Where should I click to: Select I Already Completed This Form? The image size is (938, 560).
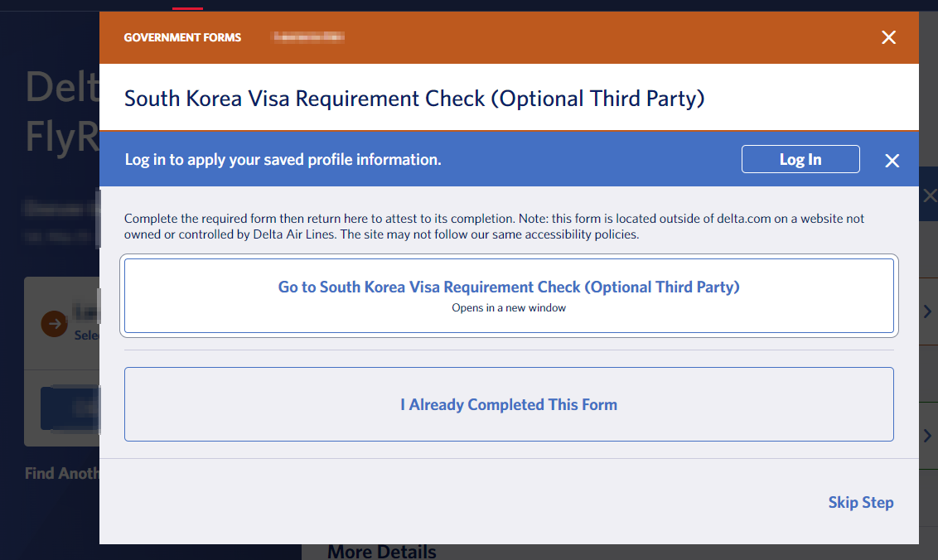coord(509,404)
